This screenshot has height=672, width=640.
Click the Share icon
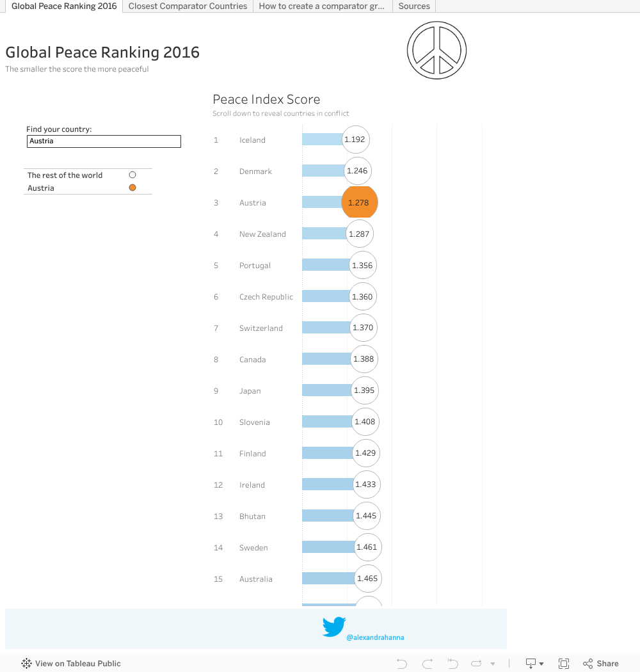(588, 664)
